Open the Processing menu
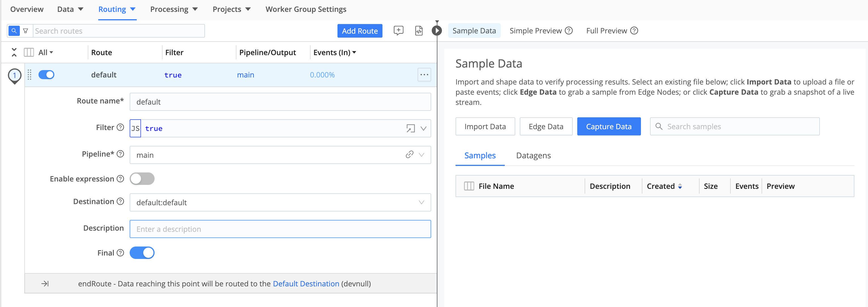 coord(174,9)
